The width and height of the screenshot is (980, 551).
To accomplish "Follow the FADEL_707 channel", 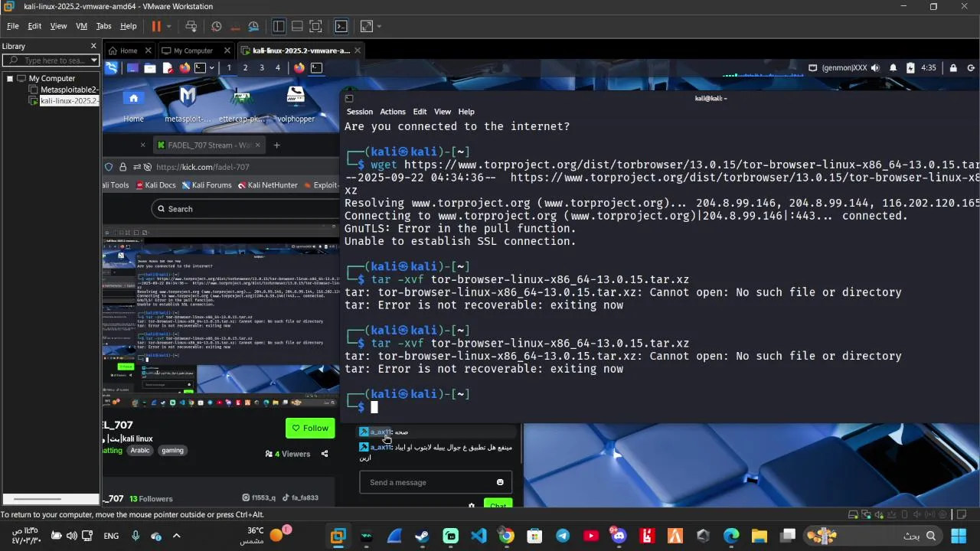I will (x=310, y=429).
